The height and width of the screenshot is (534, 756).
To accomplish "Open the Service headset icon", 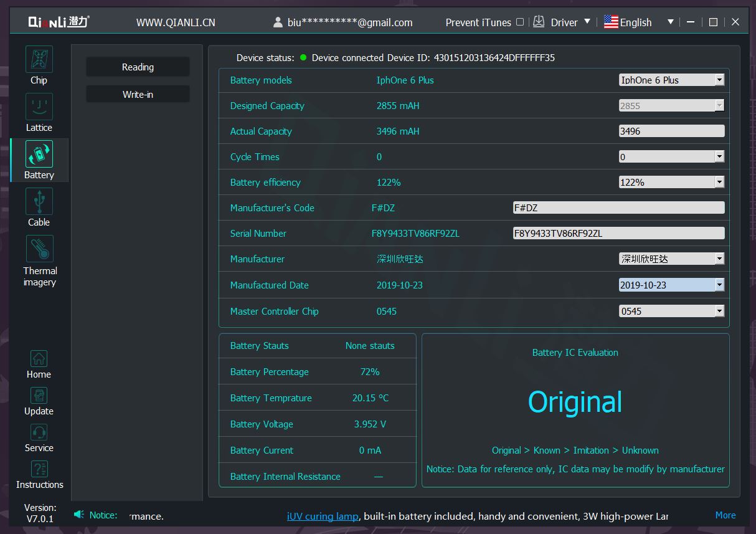I will click(39, 433).
